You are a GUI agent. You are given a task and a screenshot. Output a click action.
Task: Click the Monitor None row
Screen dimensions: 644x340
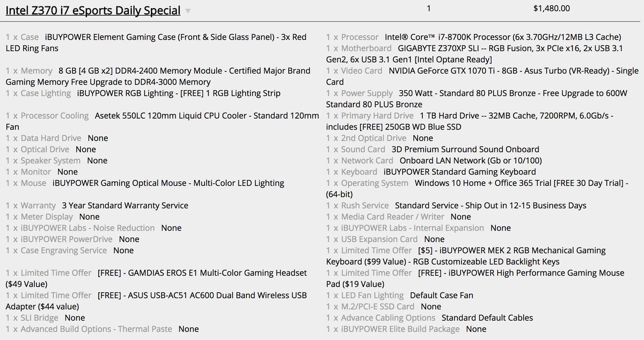pyautogui.click(x=42, y=172)
